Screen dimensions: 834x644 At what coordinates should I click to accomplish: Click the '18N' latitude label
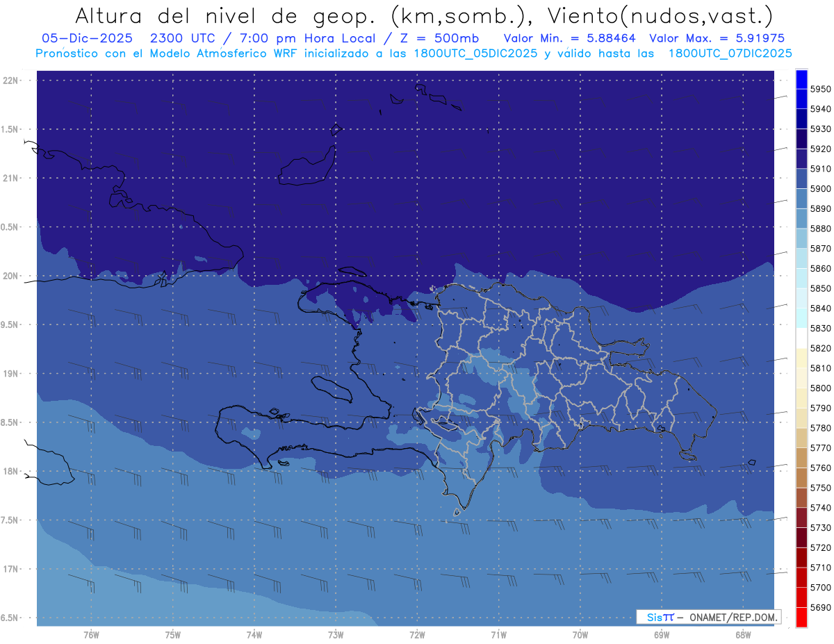point(12,471)
